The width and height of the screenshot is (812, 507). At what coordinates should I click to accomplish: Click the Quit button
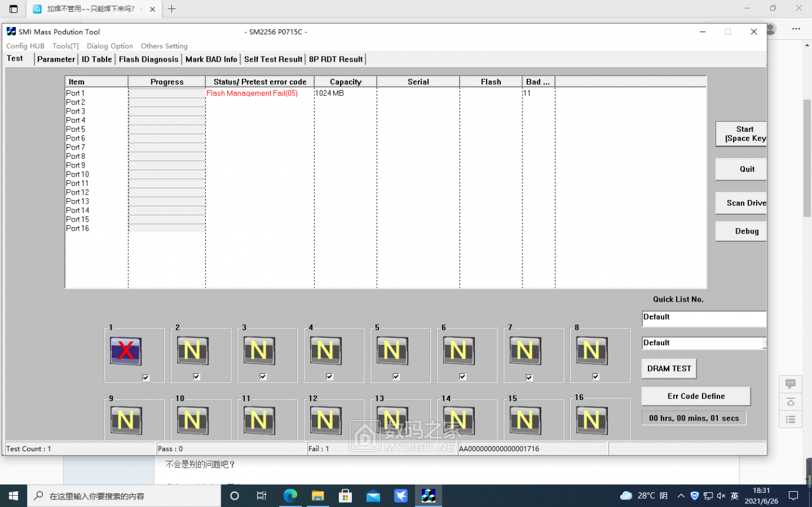pos(741,169)
